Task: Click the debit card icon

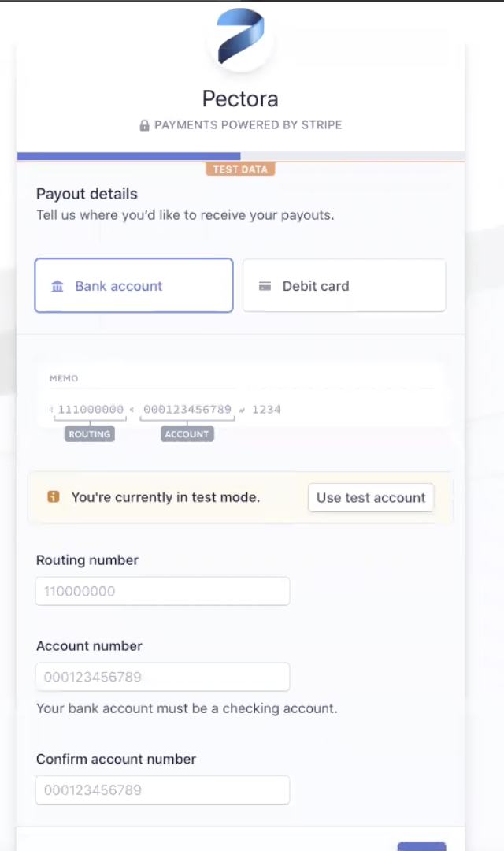Action: (x=265, y=286)
